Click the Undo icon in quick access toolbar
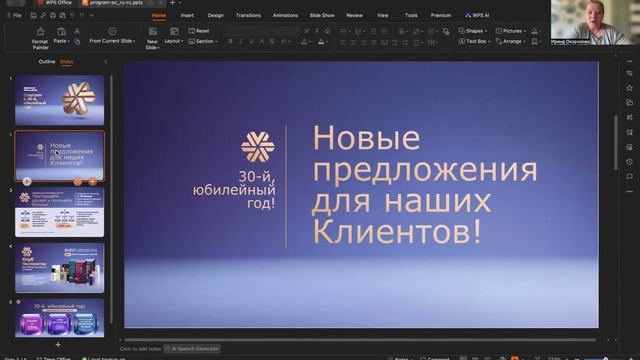Image resolution: width=640 pixels, height=360 pixels. click(72, 16)
